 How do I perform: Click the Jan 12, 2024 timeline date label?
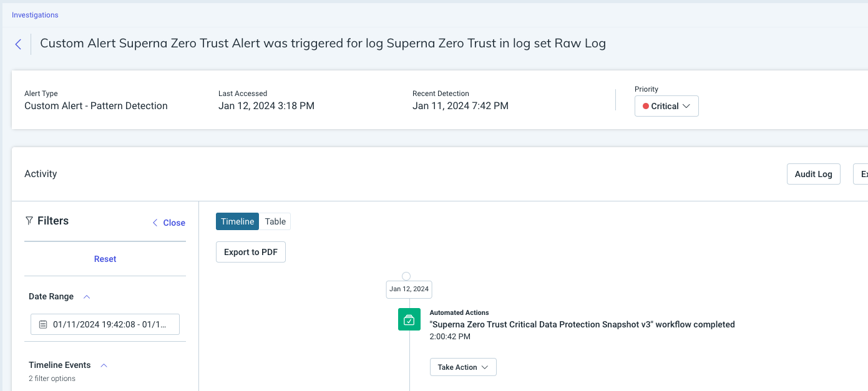[409, 289]
